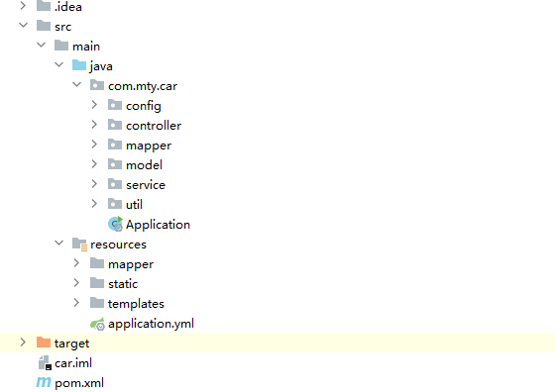Click the src folder icon

coord(44,26)
